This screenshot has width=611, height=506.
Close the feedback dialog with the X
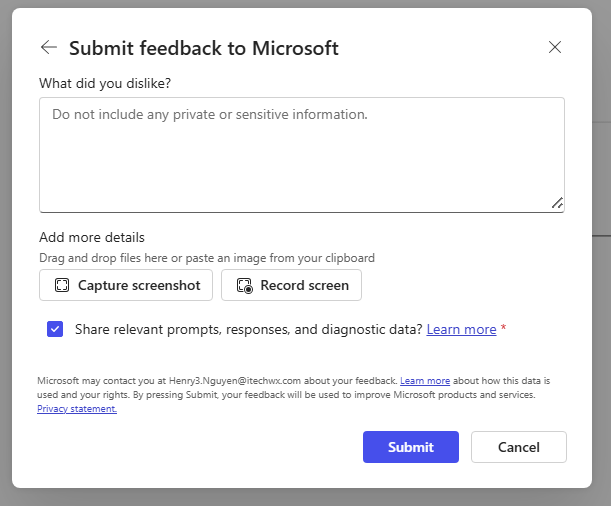pyautogui.click(x=554, y=47)
